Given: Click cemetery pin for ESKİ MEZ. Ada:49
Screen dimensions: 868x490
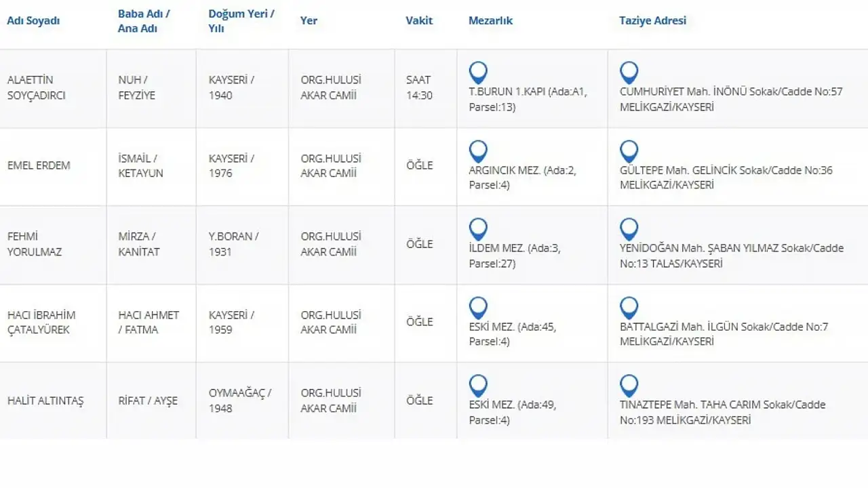Looking at the screenshot, I should (478, 386).
